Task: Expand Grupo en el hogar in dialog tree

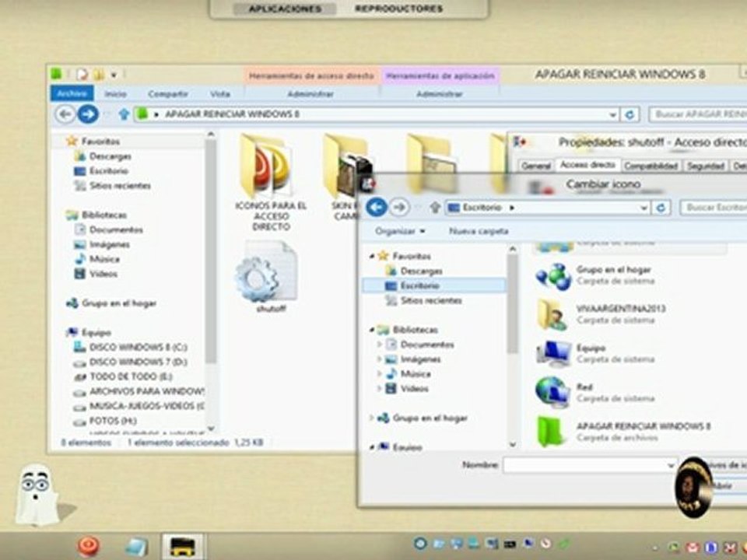Action: [372, 418]
